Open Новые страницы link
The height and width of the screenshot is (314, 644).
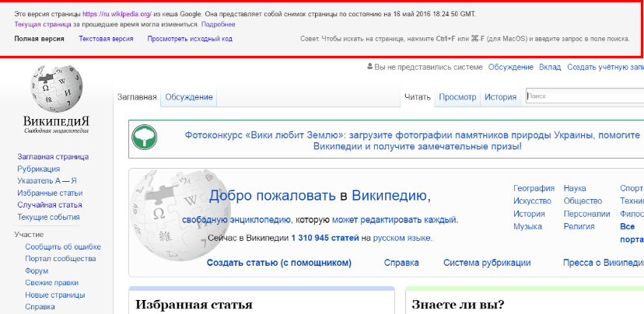pos(55,295)
